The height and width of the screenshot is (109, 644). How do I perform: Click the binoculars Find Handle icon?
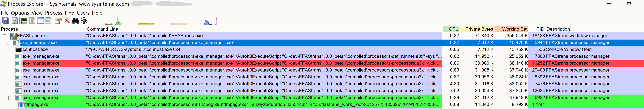tap(75, 21)
